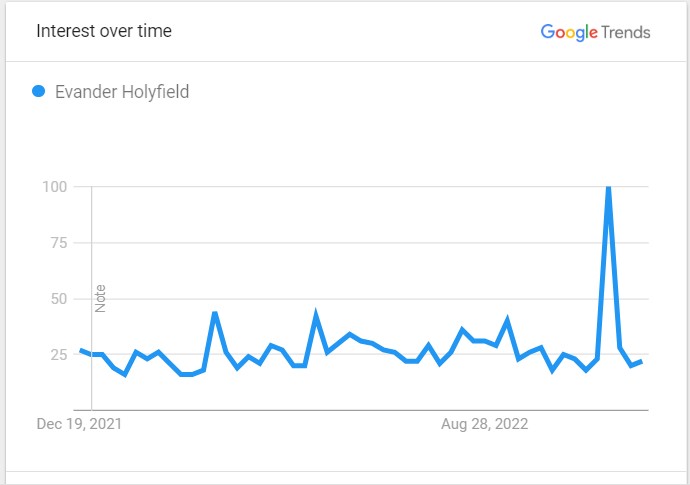This screenshot has width=690, height=485.
Task: Click the second mid-chart spike near 44
Action: (316, 314)
